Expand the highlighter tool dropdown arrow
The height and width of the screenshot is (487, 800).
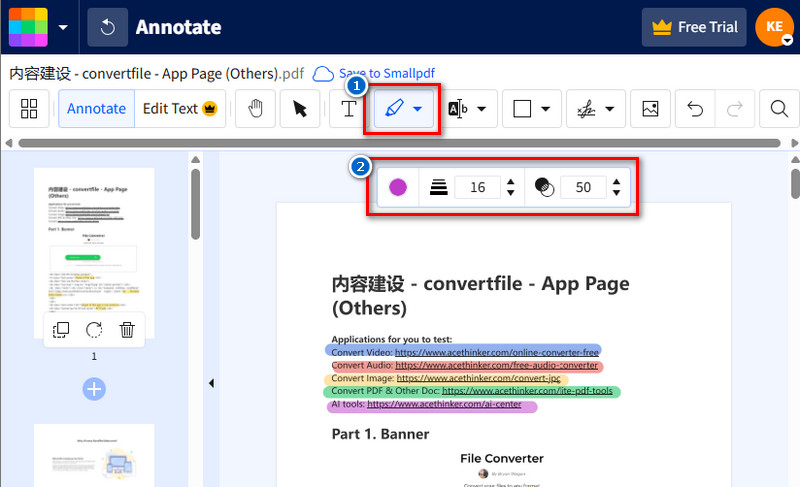pos(417,109)
